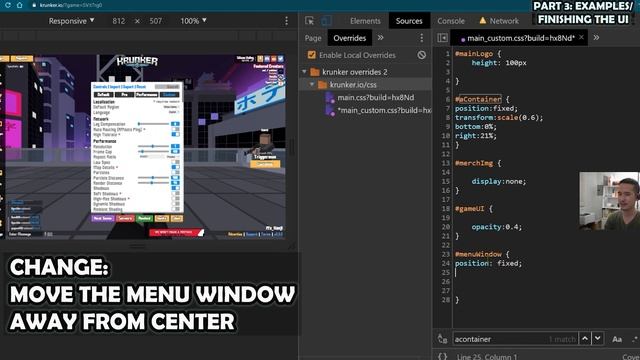The height and width of the screenshot is (360, 640).
Task: Open the Page navigator tab
Action: (x=313, y=38)
